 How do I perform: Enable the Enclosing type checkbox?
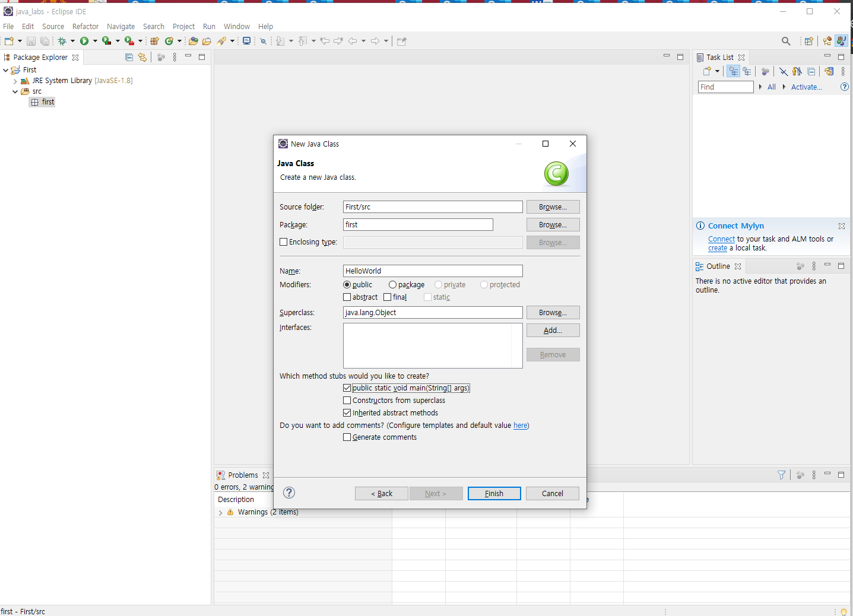(284, 242)
